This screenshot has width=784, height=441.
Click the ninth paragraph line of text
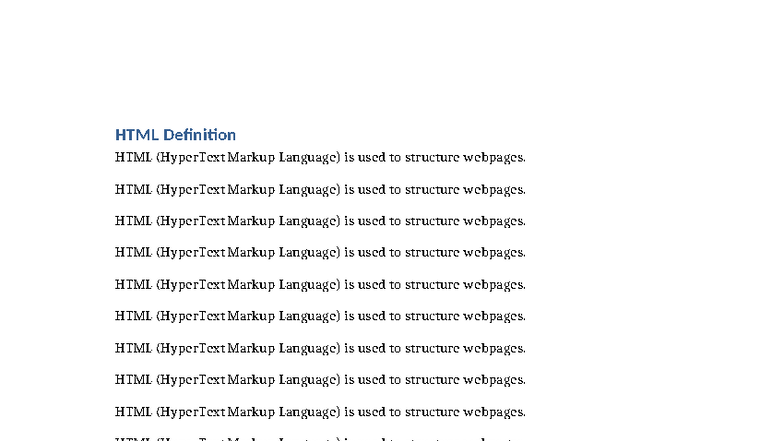point(320,412)
